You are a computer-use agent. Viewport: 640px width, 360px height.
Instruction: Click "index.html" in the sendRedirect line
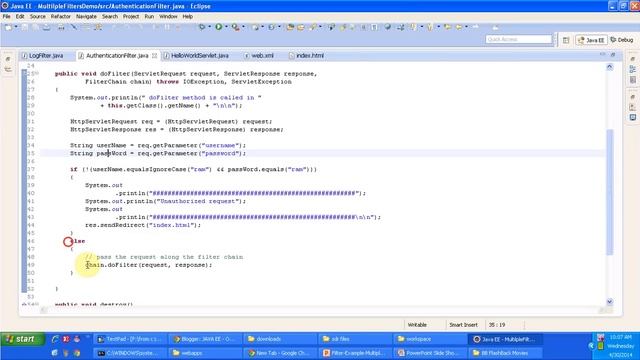point(171,225)
